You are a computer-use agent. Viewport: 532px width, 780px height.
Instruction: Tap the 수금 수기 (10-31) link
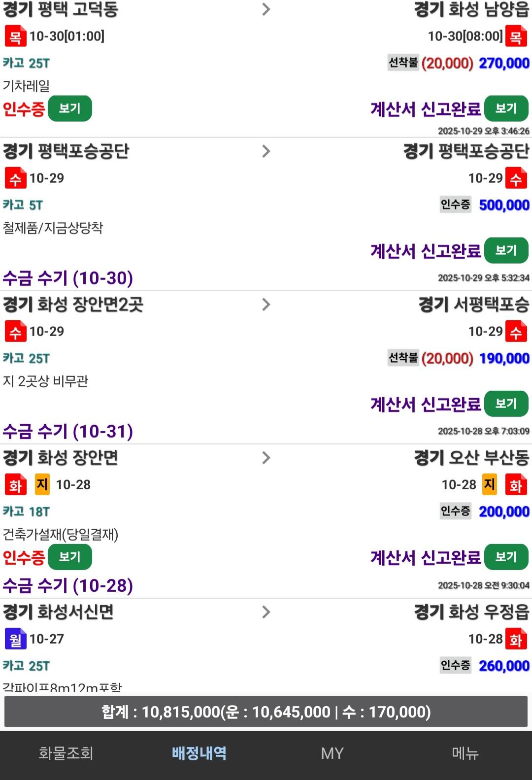(68, 432)
